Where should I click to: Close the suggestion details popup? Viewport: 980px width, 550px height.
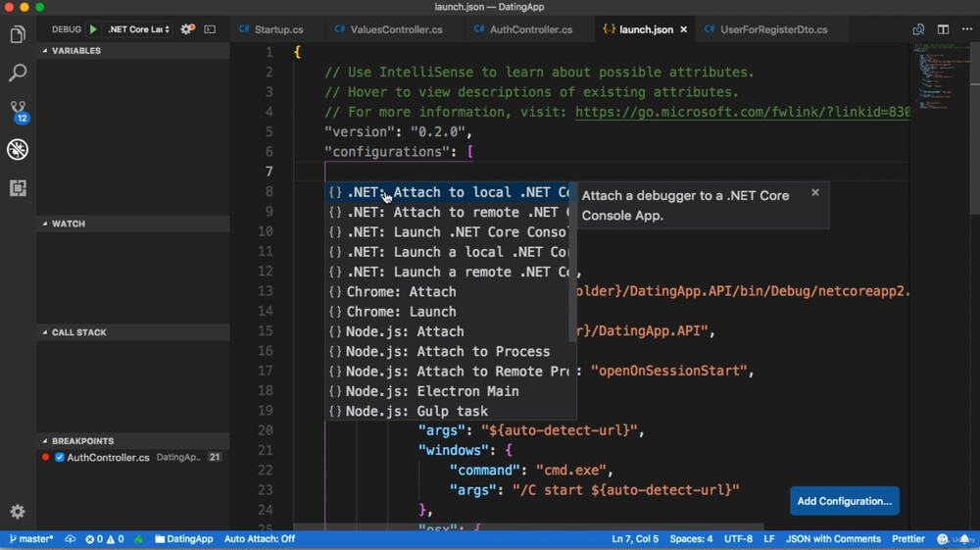[815, 192]
